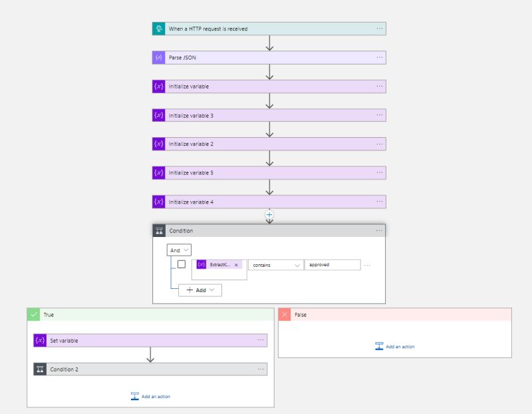Image resolution: width=532 pixels, height=414 pixels.
Task: Open the Initialize variable 4 ellipsis menu
Action: (379, 202)
